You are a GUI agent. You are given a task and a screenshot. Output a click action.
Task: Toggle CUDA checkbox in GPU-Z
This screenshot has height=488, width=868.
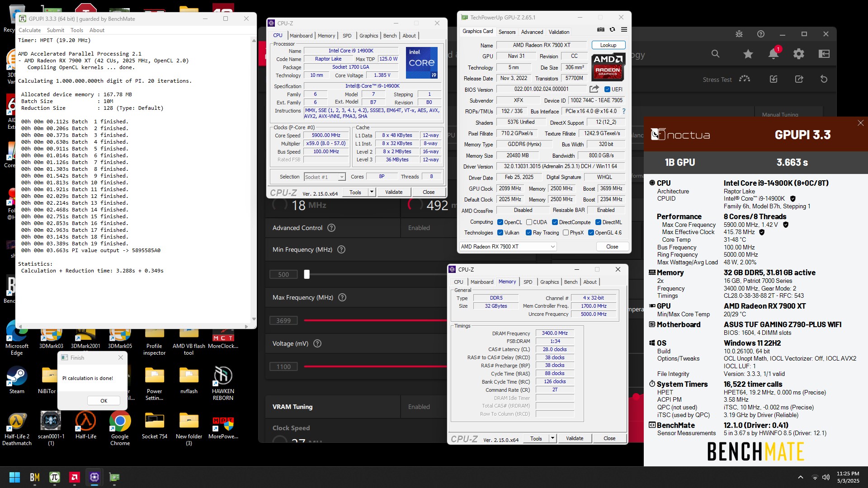point(529,222)
